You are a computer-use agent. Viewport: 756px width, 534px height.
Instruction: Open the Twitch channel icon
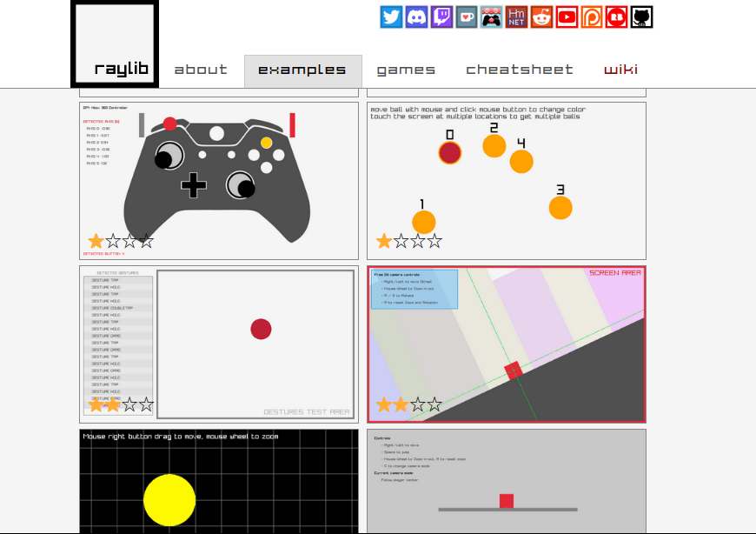[x=441, y=17]
